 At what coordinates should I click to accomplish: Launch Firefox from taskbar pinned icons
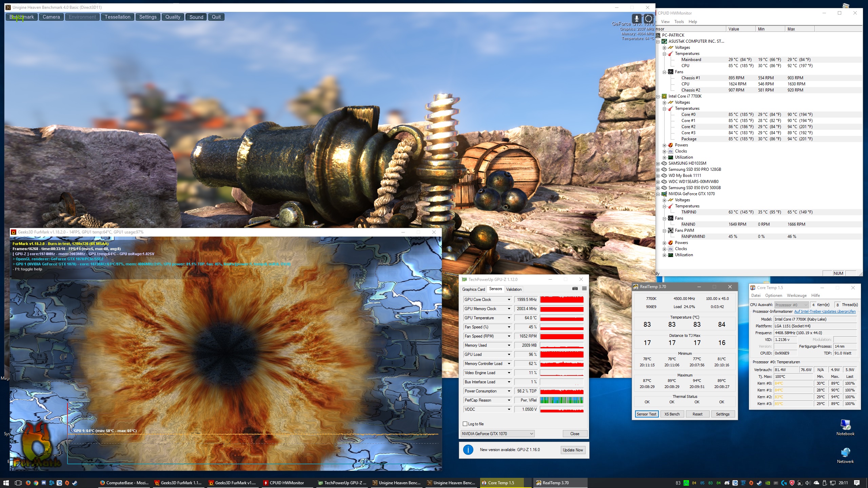point(28,483)
